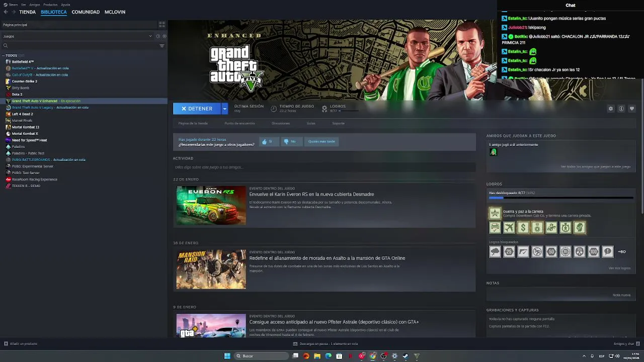Collapse the TODOS games category

(x=3, y=55)
